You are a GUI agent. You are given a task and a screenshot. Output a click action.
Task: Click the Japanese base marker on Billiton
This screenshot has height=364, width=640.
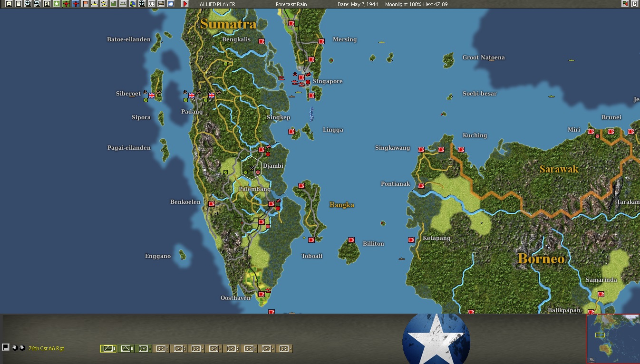point(351,240)
